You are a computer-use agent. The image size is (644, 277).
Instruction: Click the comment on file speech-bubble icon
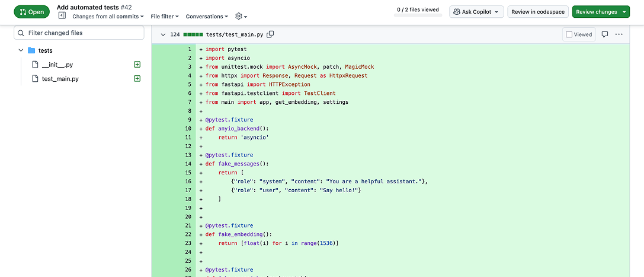coord(605,34)
